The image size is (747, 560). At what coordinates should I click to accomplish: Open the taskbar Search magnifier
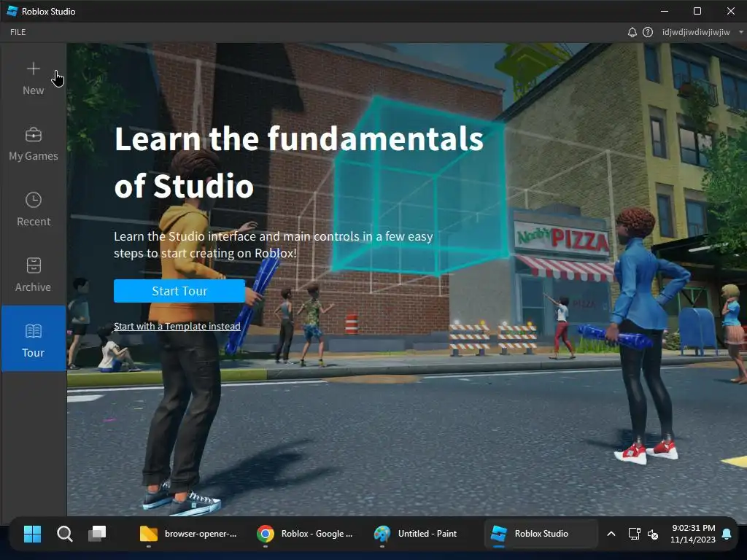[x=65, y=534]
